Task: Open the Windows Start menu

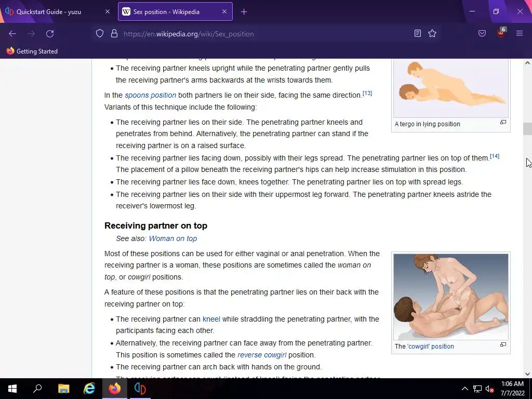Action: [12, 389]
